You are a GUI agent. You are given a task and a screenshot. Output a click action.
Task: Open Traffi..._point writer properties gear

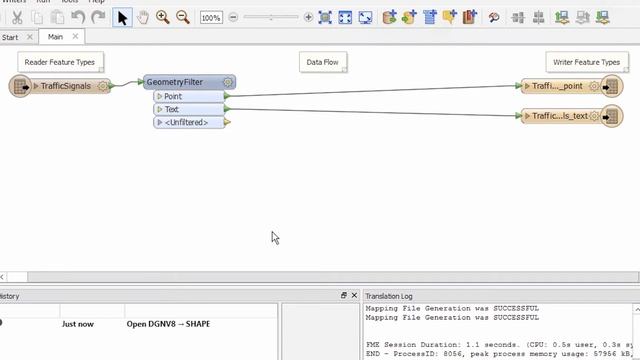pos(594,86)
